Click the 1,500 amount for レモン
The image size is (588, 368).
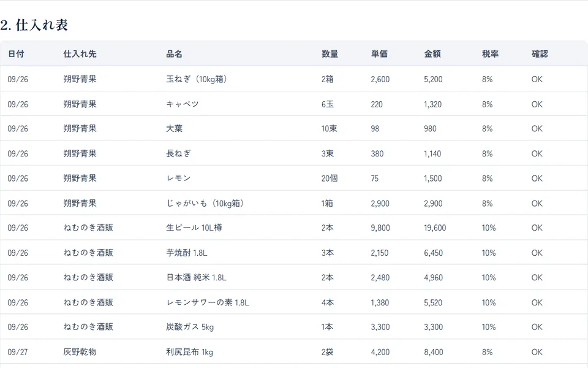tap(433, 178)
